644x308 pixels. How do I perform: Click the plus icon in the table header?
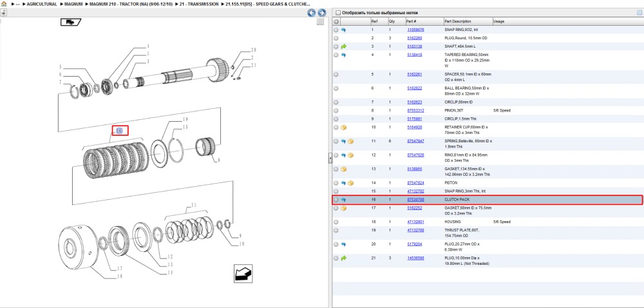pos(336,21)
